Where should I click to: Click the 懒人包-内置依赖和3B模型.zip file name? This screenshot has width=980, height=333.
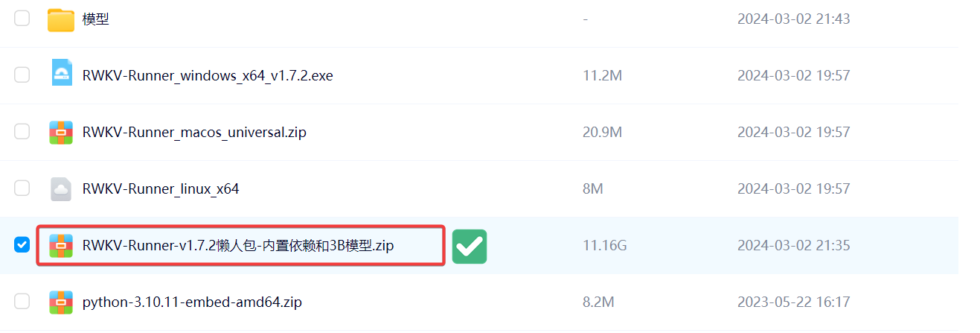tap(238, 246)
